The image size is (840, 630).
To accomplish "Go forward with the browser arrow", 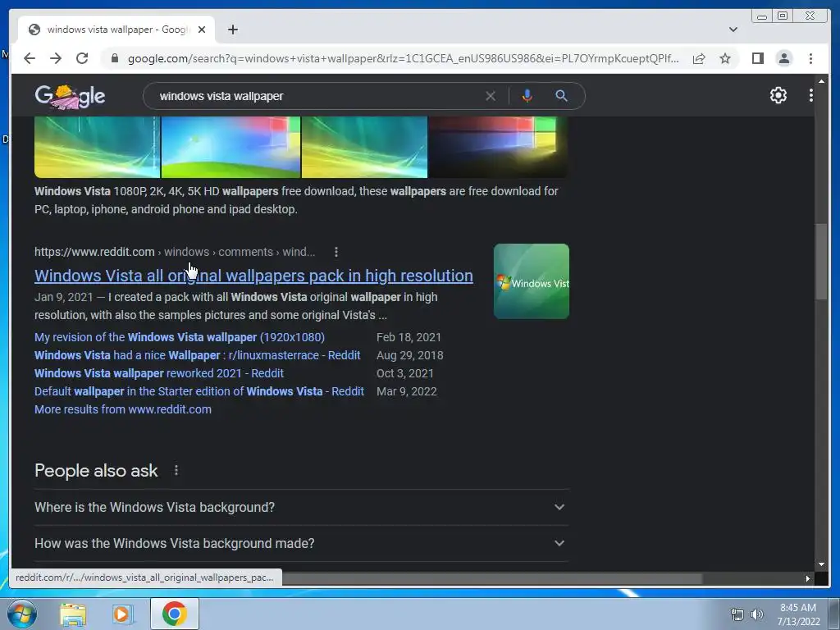I will coord(56,58).
